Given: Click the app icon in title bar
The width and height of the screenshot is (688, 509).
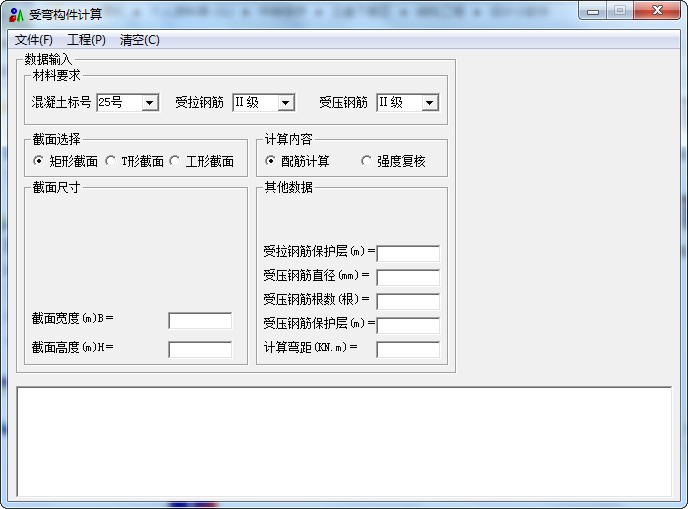Looking at the screenshot, I should [x=16, y=15].
